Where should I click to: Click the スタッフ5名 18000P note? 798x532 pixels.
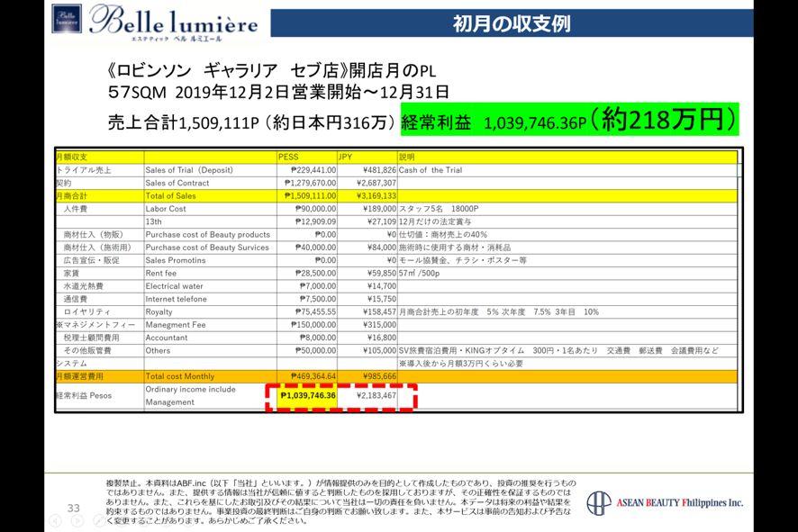click(439, 209)
